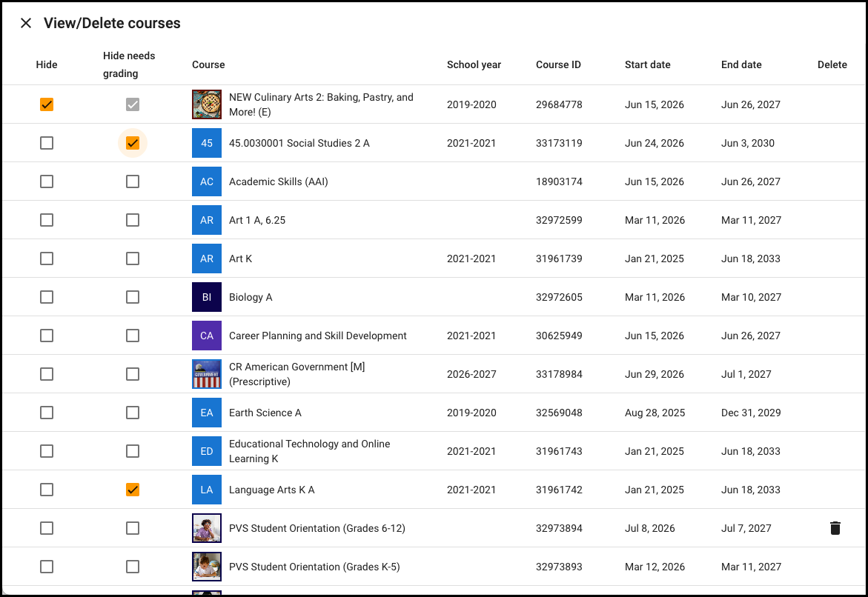Click the CA icon for Career Planning
868x597 pixels.
point(207,336)
